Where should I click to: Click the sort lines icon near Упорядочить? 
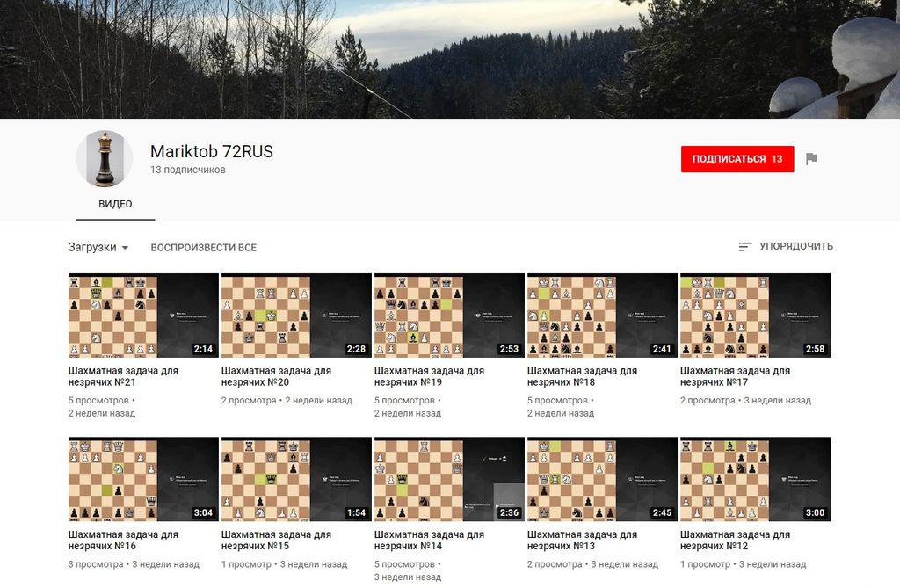tap(745, 247)
